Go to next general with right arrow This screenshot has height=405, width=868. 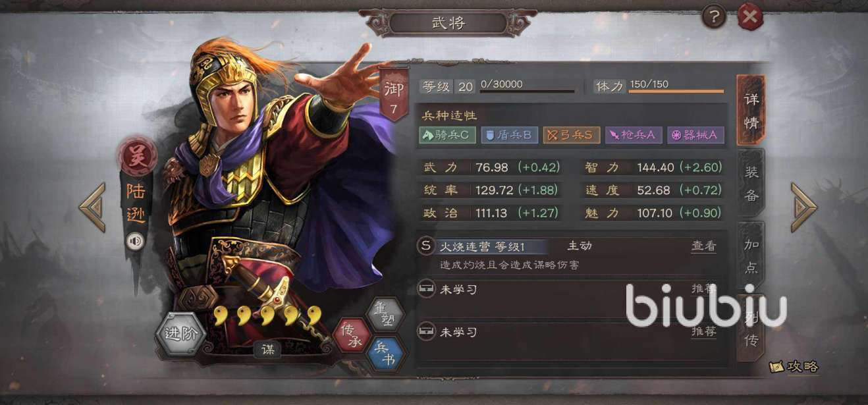[804, 207]
